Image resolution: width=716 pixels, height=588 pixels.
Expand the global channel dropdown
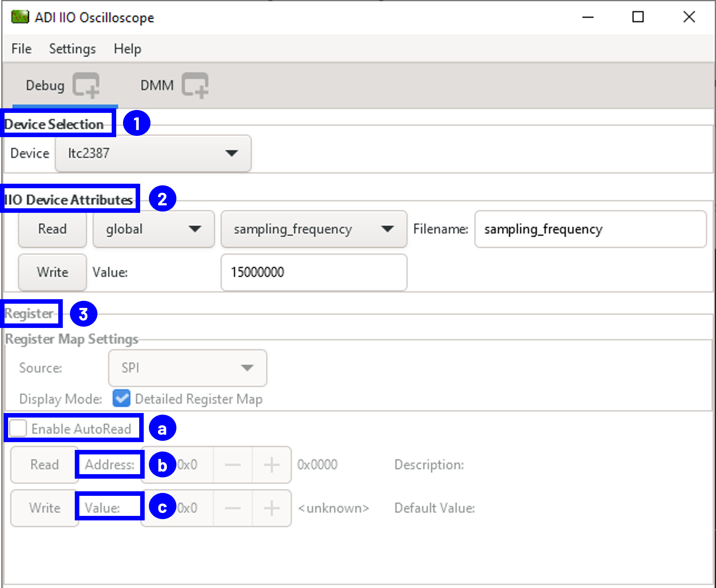[x=154, y=229]
